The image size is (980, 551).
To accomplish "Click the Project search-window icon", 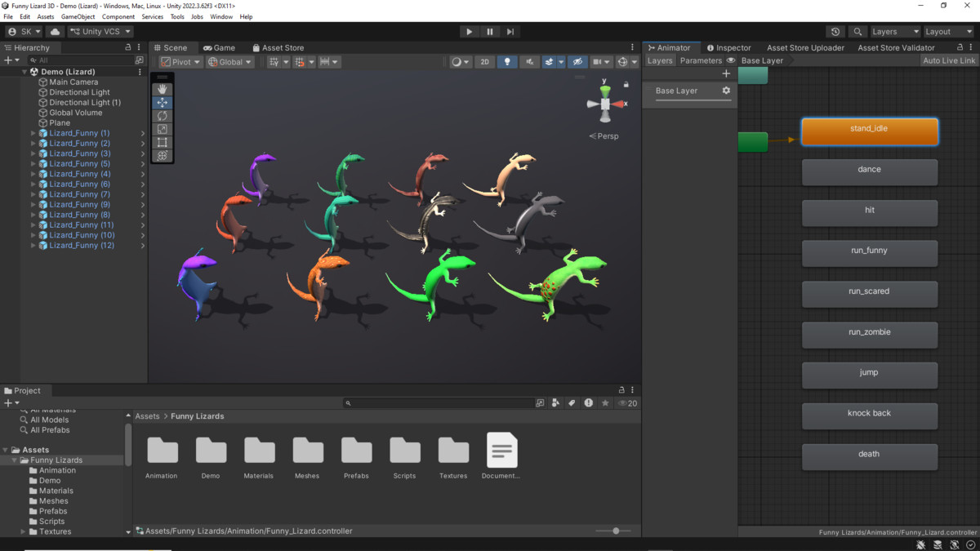I will point(540,402).
